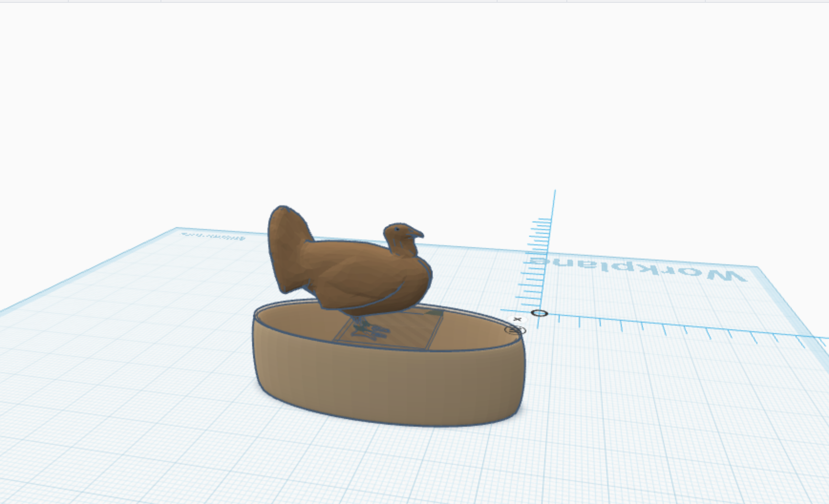Dismiss the ruler with its X button
This screenshot has height=504, width=829.
[x=517, y=319]
